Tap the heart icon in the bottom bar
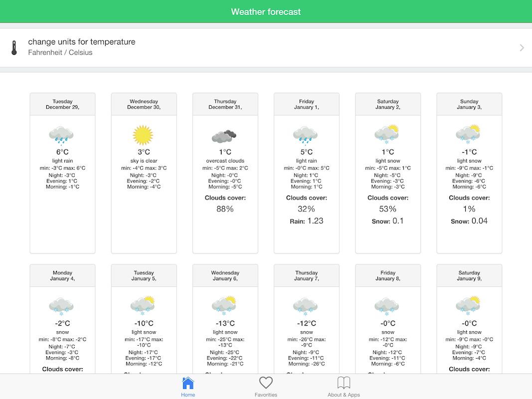Screen dimensions: 532x399 point(266,383)
